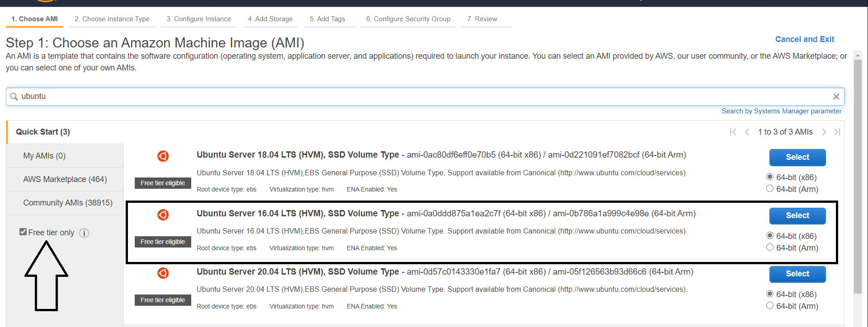Go to last page of AMIs

[837, 132]
